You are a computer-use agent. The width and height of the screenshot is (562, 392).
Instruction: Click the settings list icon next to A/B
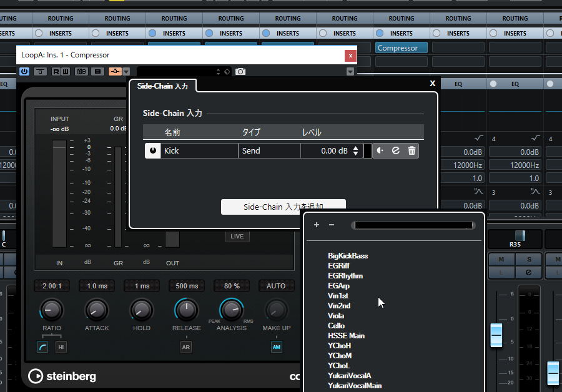(97, 72)
